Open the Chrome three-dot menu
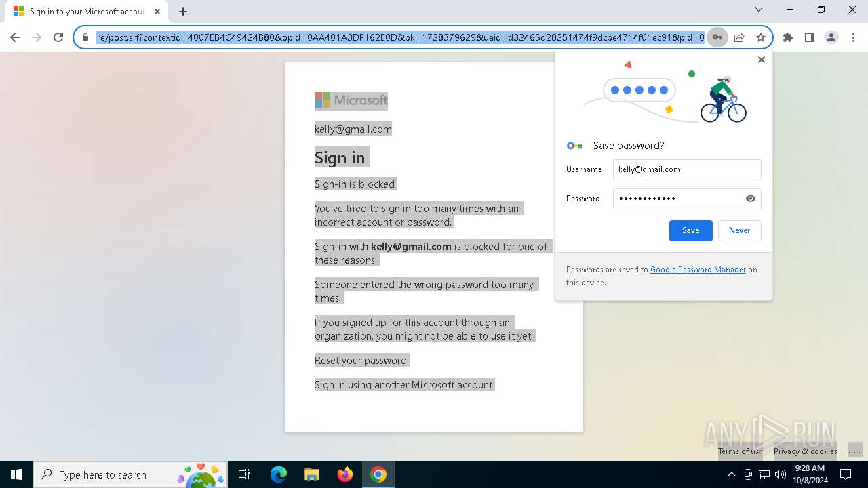This screenshot has height=488, width=868. click(852, 37)
